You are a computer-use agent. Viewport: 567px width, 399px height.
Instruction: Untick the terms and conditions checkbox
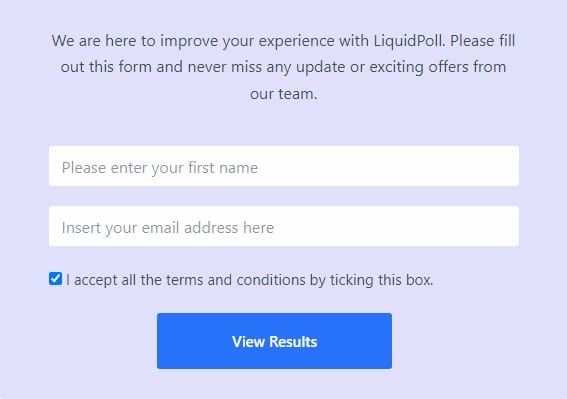tap(55, 279)
